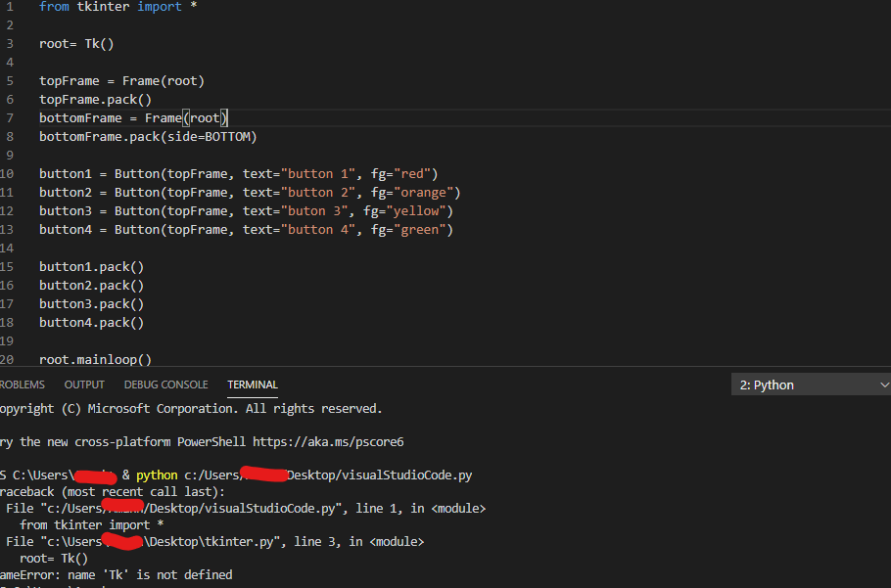This screenshot has height=588, width=891.
Task: Click the visualStudioCode.py path in traceback line 1
Action: [191, 509]
